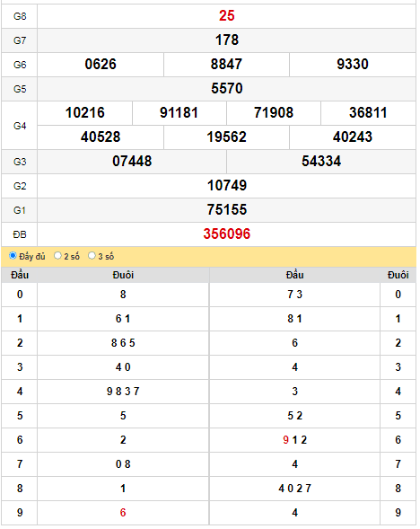Click the G3 number 54334
420x529 pixels.
321,162
